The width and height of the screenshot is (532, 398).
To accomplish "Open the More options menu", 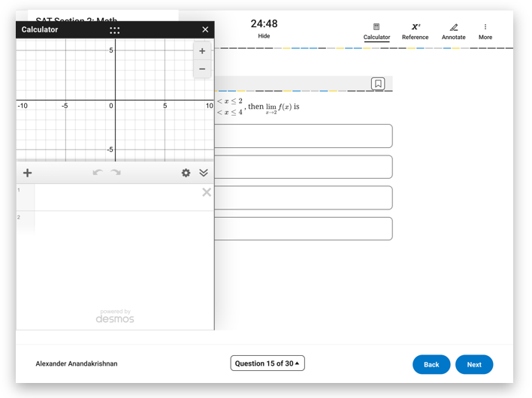I will coord(485,32).
